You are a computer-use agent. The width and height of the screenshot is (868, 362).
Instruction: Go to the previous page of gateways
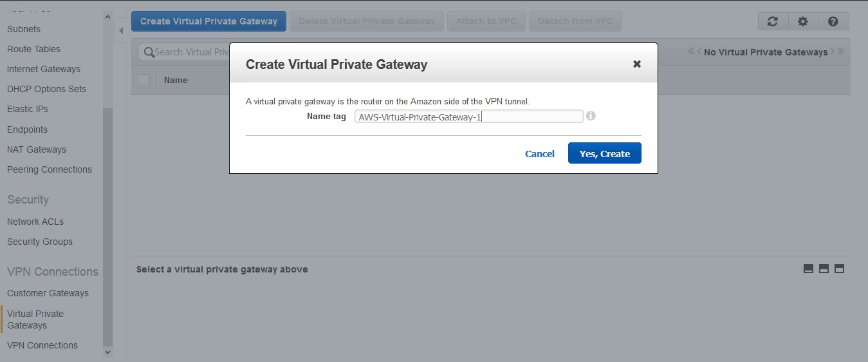(x=699, y=52)
